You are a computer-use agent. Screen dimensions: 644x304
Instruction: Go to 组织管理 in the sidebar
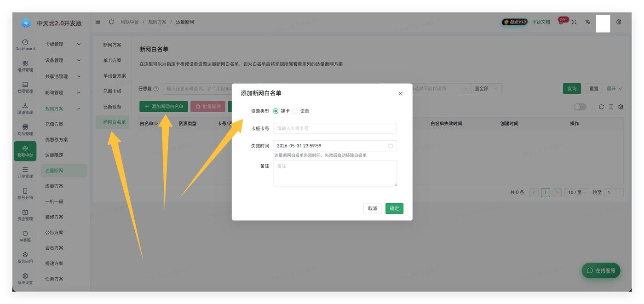tap(25, 66)
